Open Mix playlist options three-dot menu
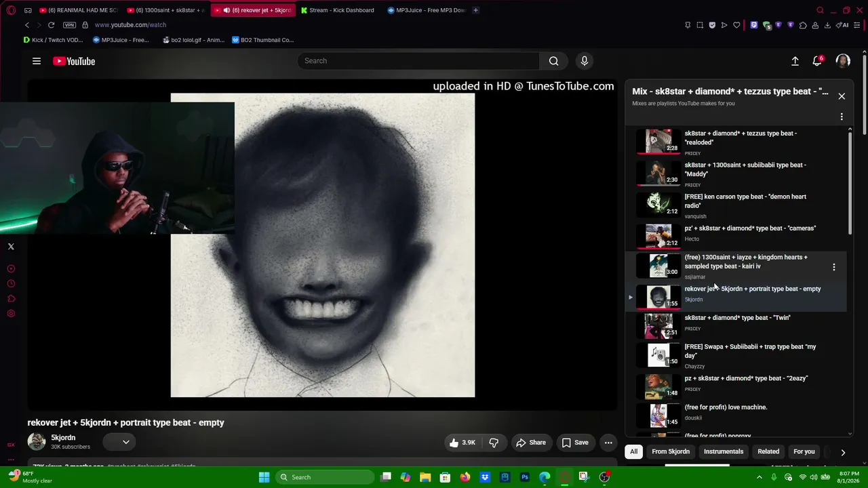Image resolution: width=868 pixels, height=488 pixels. point(842,117)
